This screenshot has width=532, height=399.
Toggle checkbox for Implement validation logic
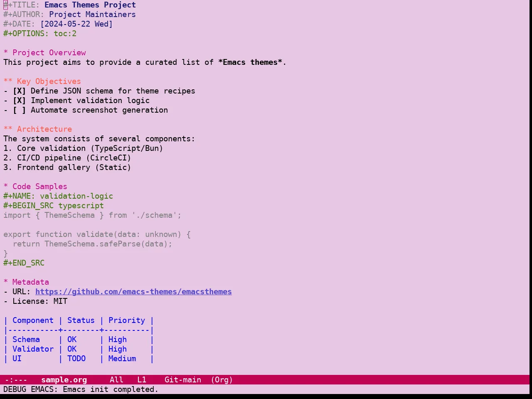pos(19,101)
